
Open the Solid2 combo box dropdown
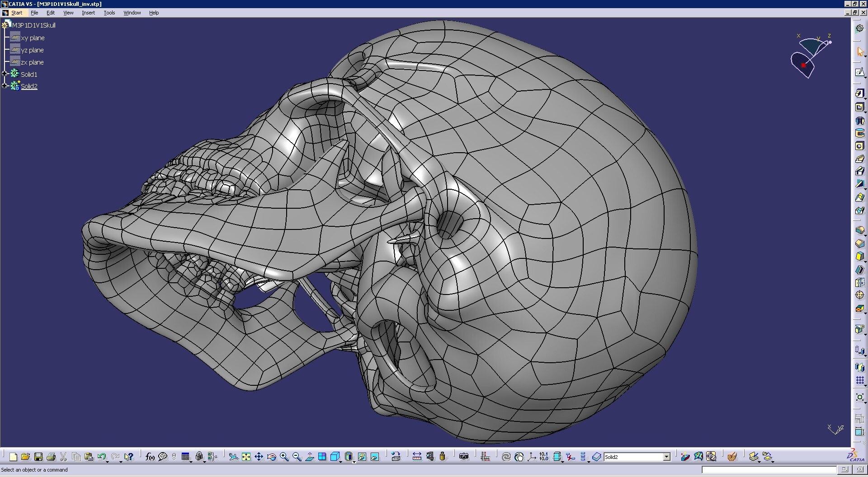pyautogui.click(x=667, y=457)
